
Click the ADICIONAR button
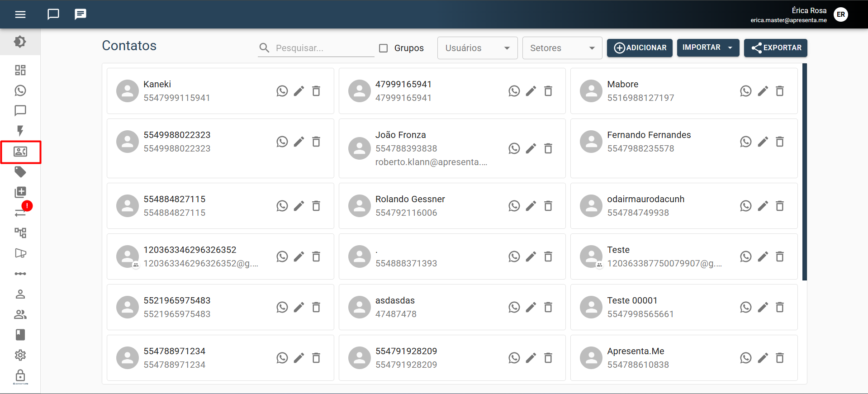pyautogui.click(x=640, y=47)
